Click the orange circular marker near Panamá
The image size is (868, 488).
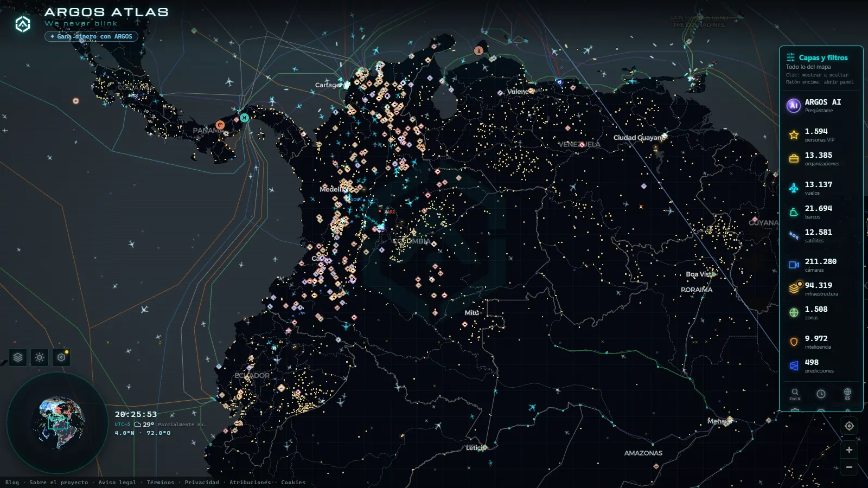[x=220, y=125]
